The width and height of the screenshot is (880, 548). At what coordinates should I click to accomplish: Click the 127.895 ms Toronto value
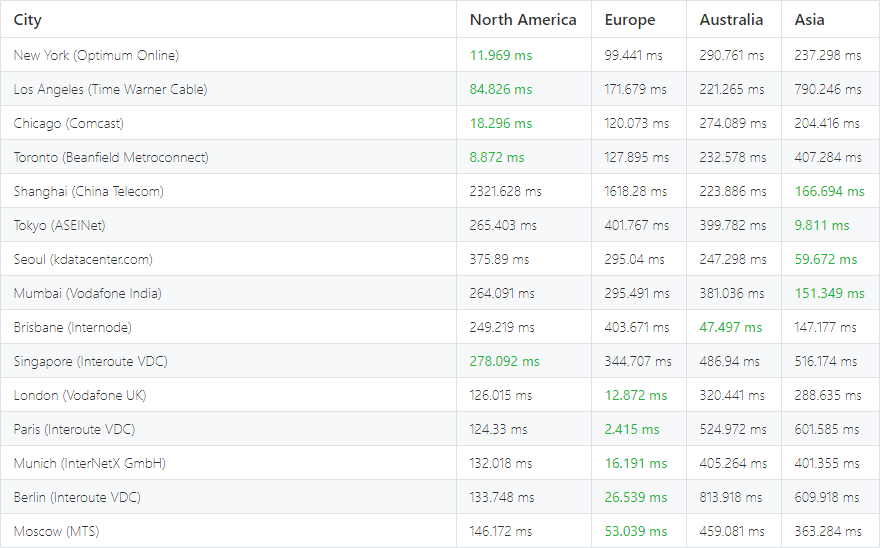click(636, 157)
